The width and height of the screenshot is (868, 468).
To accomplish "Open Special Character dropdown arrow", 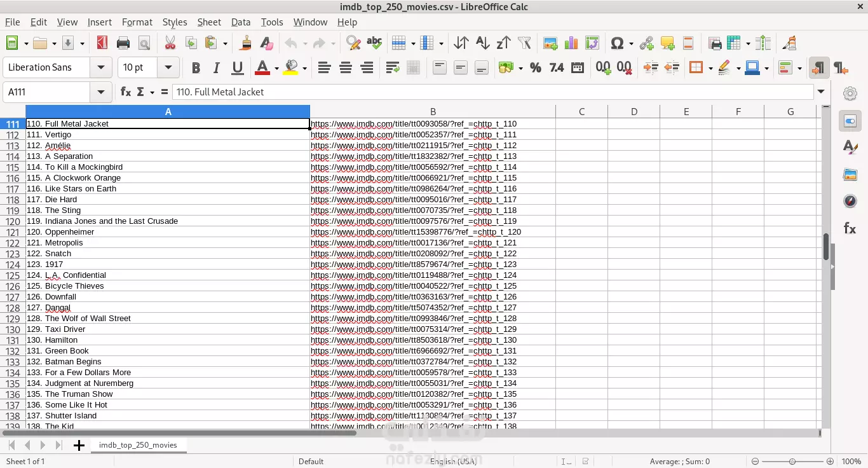I will pyautogui.click(x=631, y=44).
